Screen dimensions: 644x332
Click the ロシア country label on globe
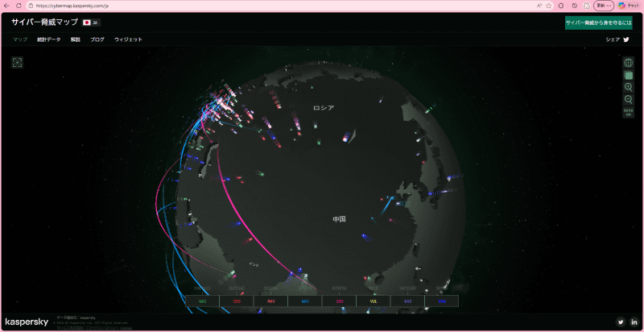pos(324,108)
